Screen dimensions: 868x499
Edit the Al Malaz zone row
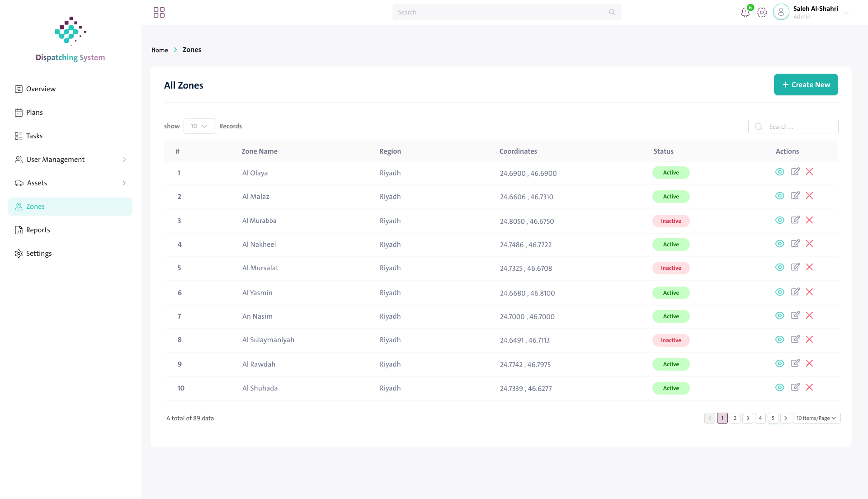pyautogui.click(x=795, y=196)
